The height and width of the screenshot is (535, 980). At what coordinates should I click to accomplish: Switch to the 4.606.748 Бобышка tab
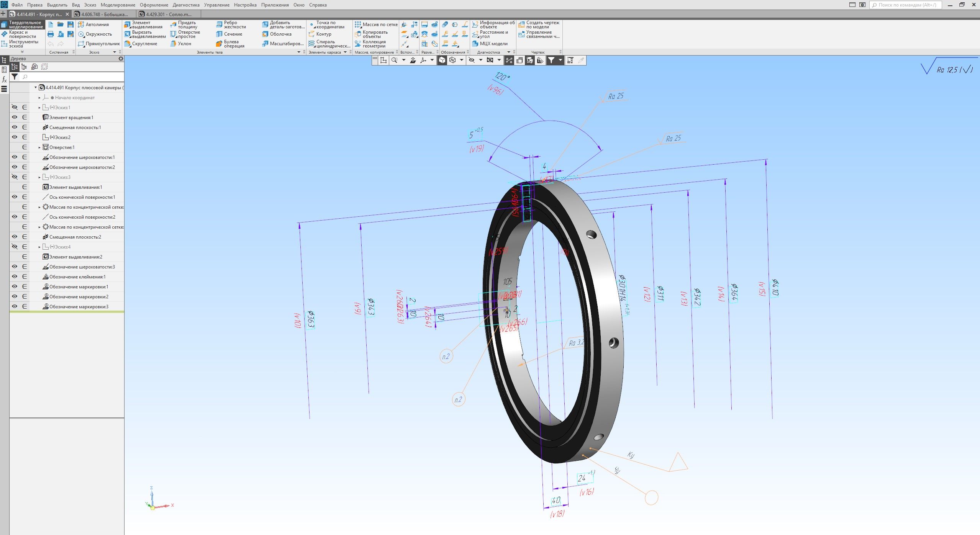[104, 14]
